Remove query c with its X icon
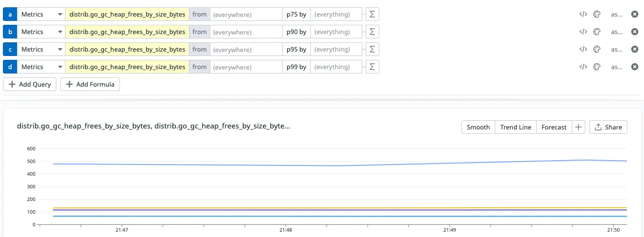Viewport: 644px width, 237px height. [x=634, y=50]
